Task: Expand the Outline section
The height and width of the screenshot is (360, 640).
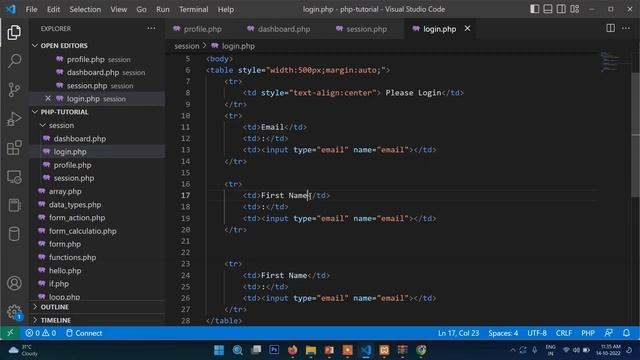Action: coord(35,307)
